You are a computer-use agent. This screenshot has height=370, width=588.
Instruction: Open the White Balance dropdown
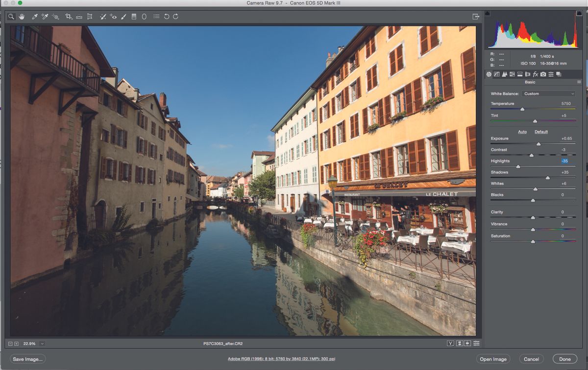(548, 93)
